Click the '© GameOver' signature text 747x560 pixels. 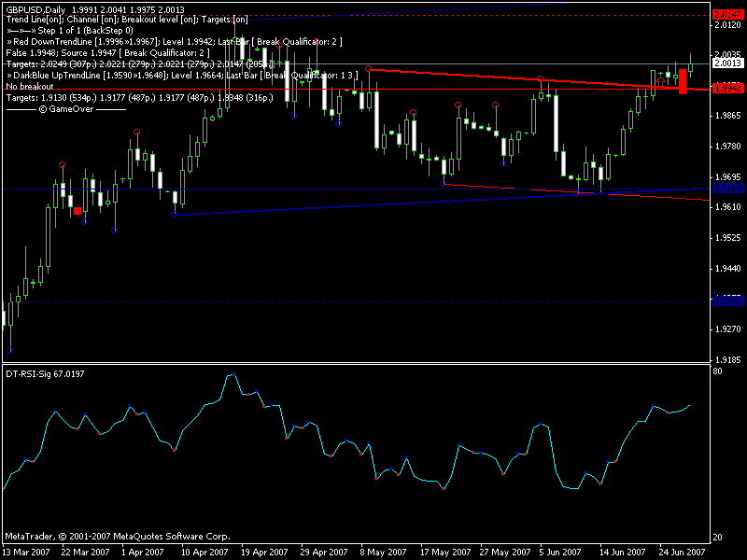pyautogui.click(x=65, y=108)
